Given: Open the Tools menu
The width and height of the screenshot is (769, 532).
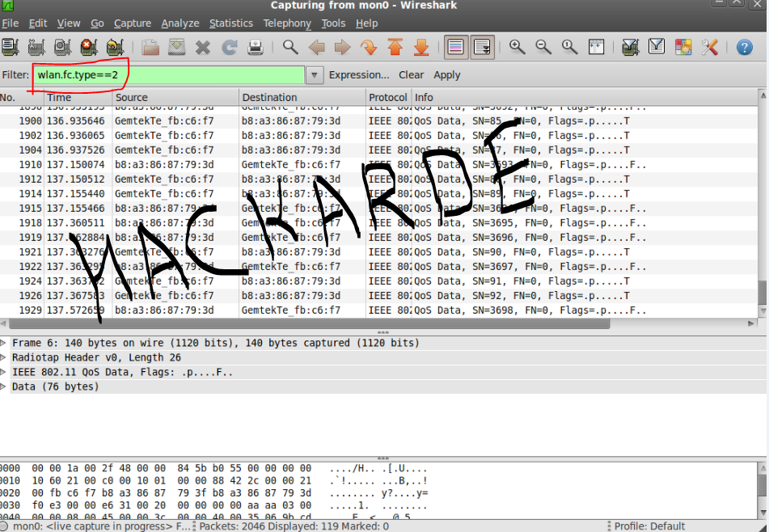Looking at the screenshot, I should (333, 23).
